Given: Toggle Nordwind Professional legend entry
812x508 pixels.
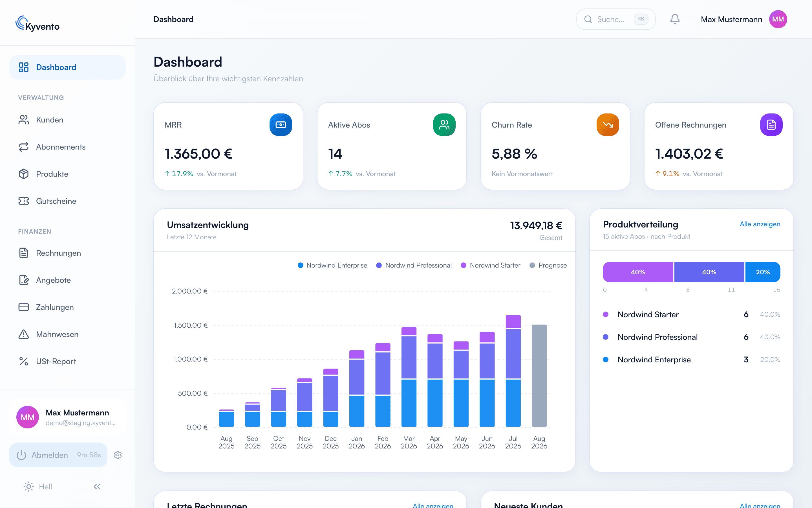Looking at the screenshot, I should pos(414,265).
